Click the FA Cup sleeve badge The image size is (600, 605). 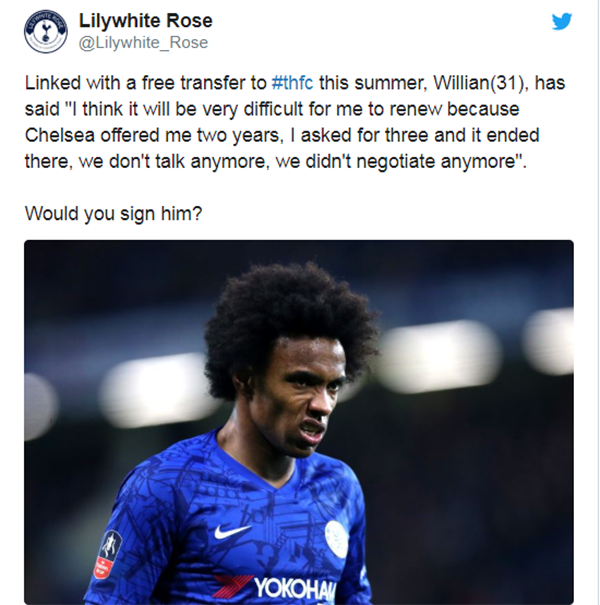coord(109,554)
